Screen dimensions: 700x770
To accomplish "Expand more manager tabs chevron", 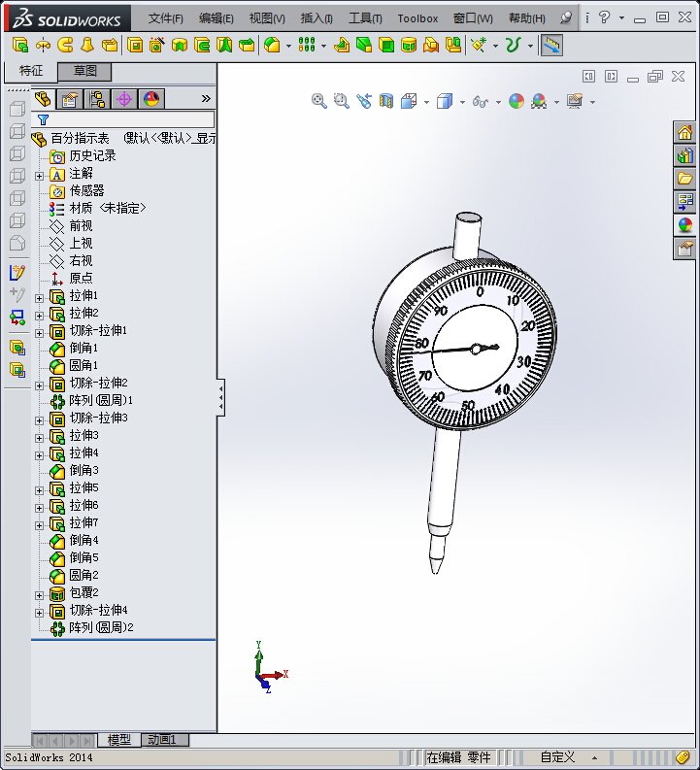I will click(206, 99).
